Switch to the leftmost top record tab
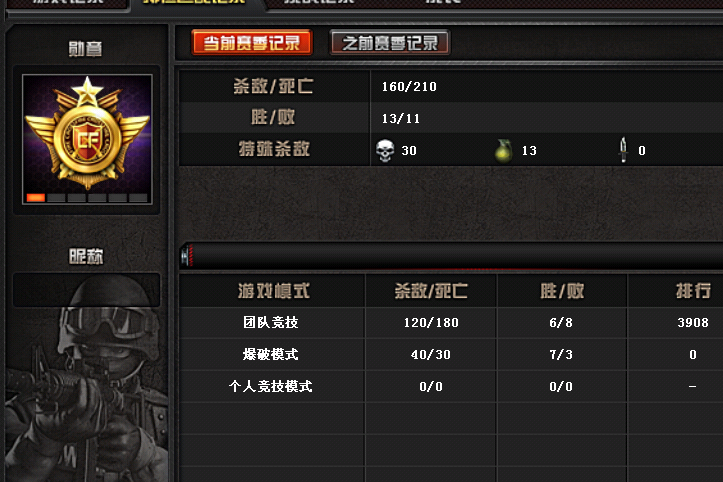The image size is (723, 482). click(x=68, y=2)
